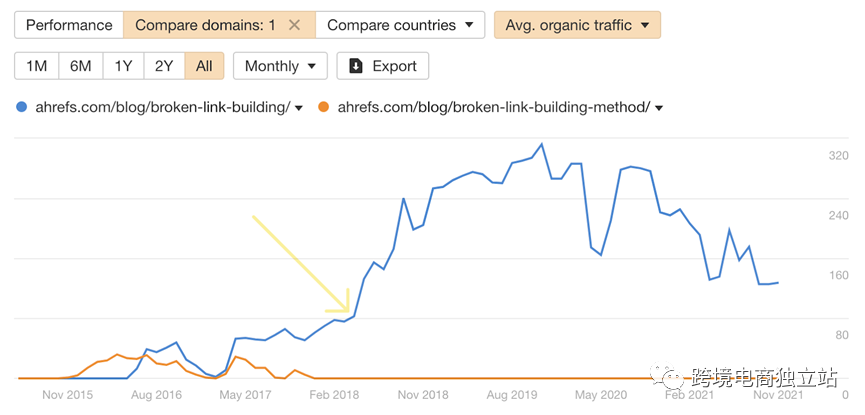Screen dimensions: 865x415
Task: Click the orange legend dot for broken-link-building-method
Action: coord(323,108)
